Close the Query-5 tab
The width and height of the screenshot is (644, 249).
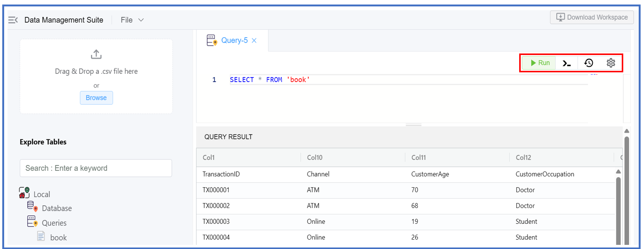(x=254, y=41)
